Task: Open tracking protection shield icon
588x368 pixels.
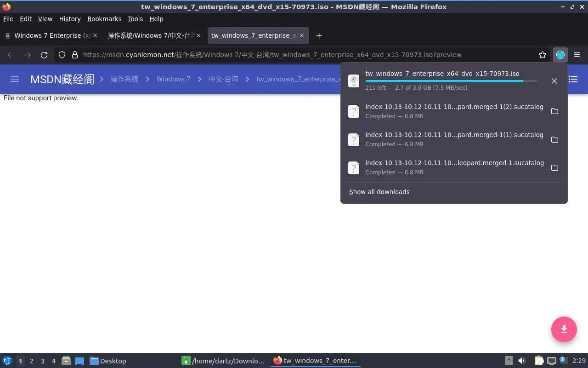Action: 62,55
